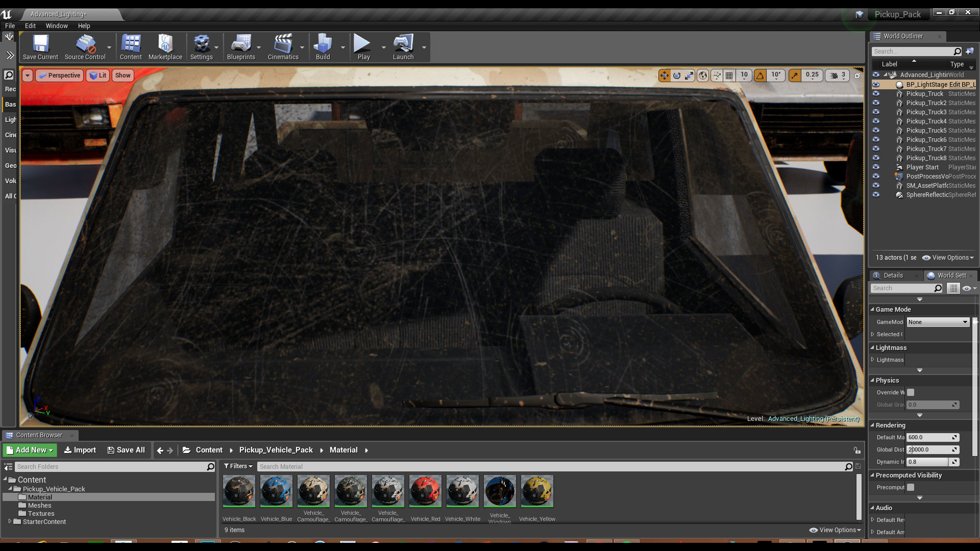Click the Blueprints toolbar icon
This screenshot has width=980, height=551.
[240, 45]
